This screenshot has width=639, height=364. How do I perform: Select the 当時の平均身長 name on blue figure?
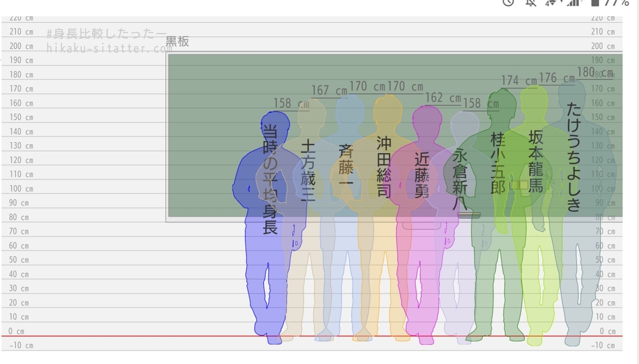pos(271,179)
